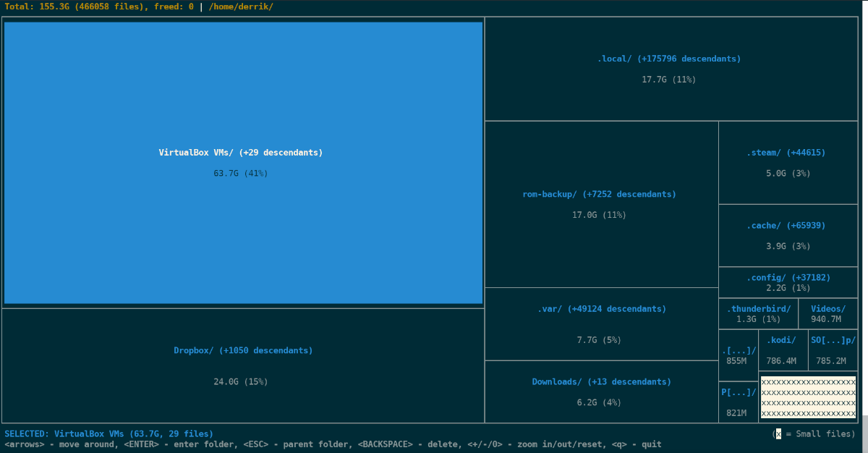This screenshot has width=868, height=453.
Task: Select the .kodi folder block
Action: (x=783, y=350)
